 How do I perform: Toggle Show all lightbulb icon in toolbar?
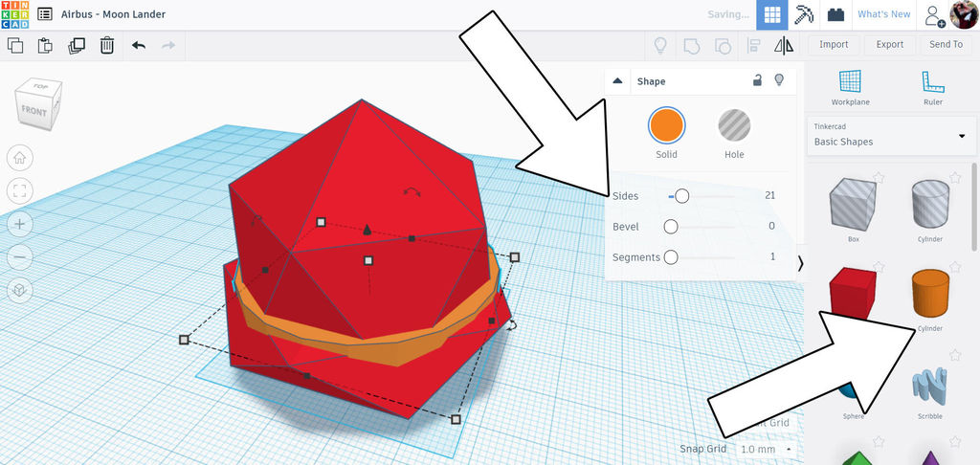tap(660, 45)
